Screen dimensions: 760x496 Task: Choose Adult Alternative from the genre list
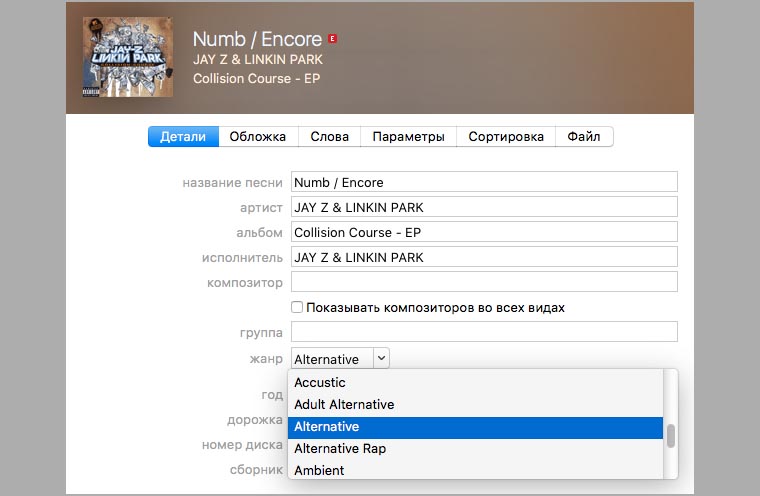click(x=475, y=404)
